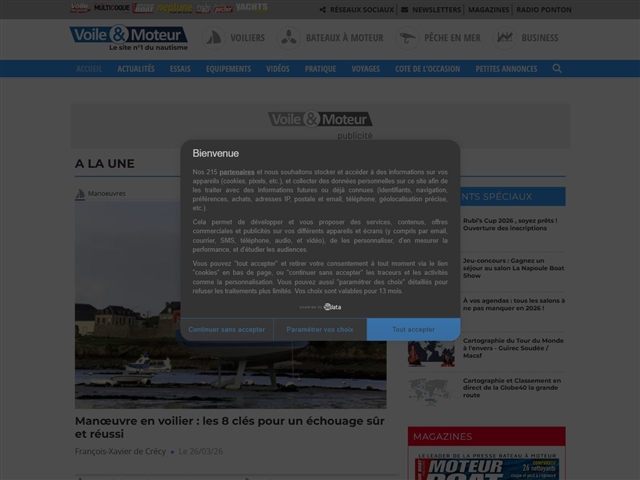The height and width of the screenshot is (480, 640).
Task: Open the partenaires link in consent text
Action: pos(237,171)
